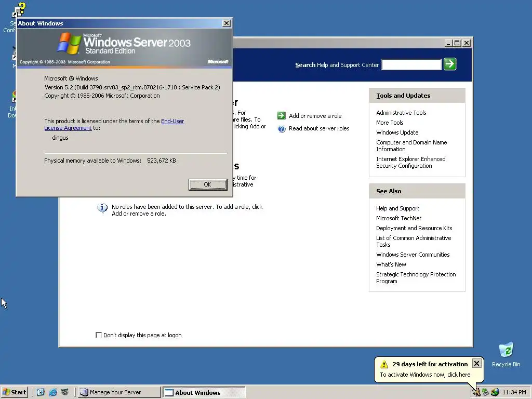Image resolution: width=532 pixels, height=399 pixels.
Task: Open More Tools link
Action: click(x=390, y=123)
